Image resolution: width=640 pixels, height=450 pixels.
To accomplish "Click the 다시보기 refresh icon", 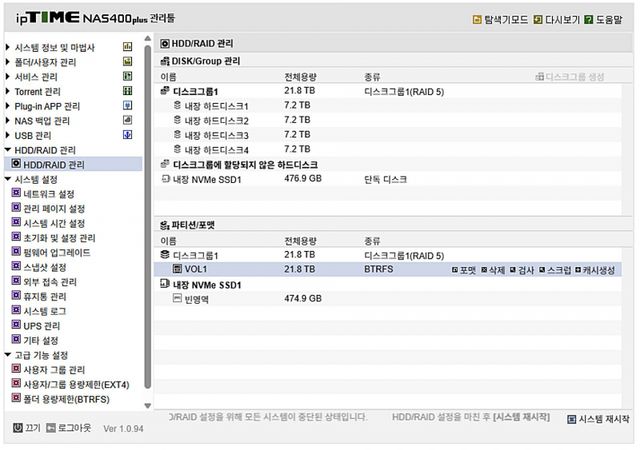I will 538,19.
